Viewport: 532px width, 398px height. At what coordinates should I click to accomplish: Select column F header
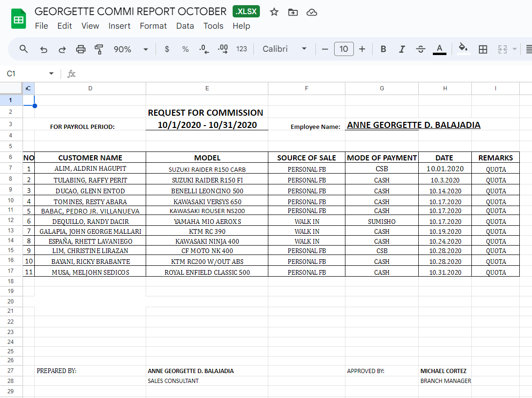pyautogui.click(x=306, y=88)
